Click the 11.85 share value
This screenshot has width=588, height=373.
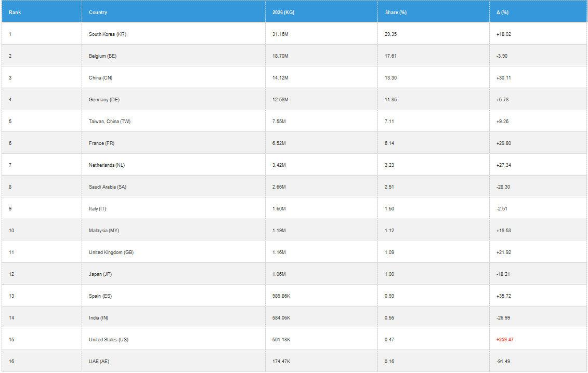pyautogui.click(x=391, y=99)
